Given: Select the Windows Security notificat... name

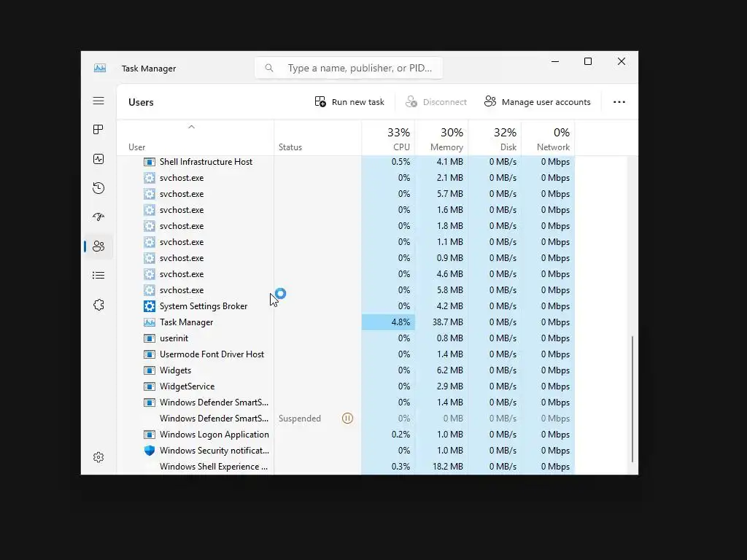Looking at the screenshot, I should (x=214, y=451).
